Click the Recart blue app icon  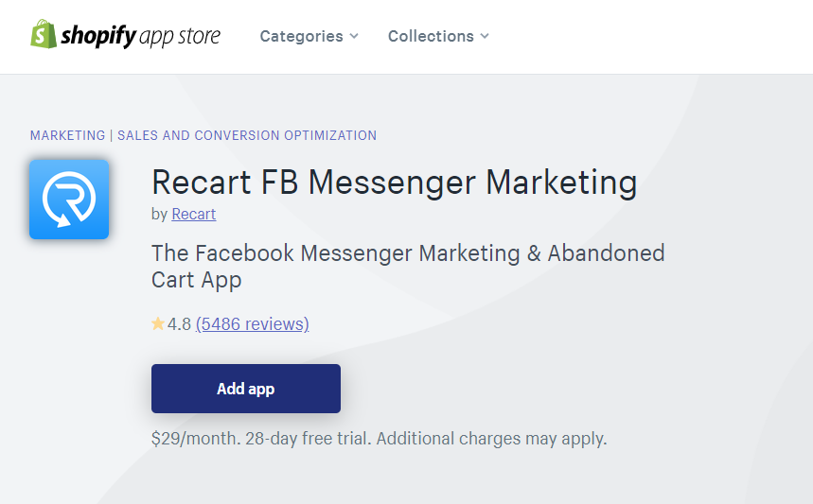(69, 200)
